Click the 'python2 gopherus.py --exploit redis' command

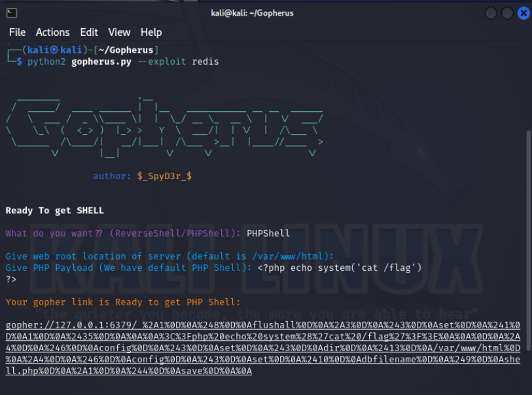click(123, 61)
